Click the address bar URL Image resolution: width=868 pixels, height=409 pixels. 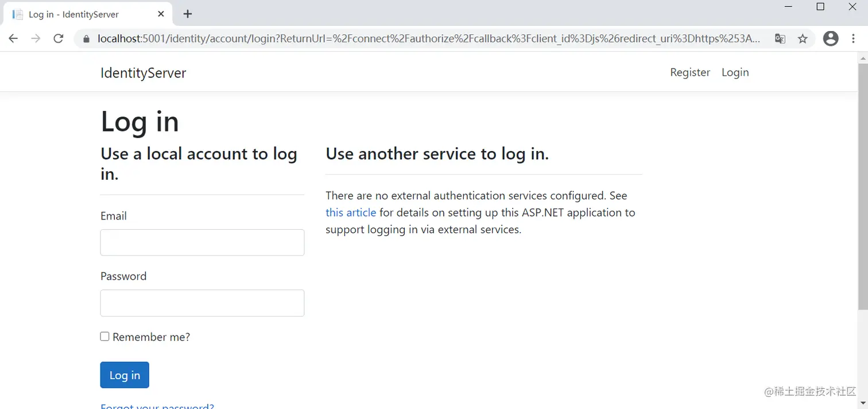(x=429, y=38)
